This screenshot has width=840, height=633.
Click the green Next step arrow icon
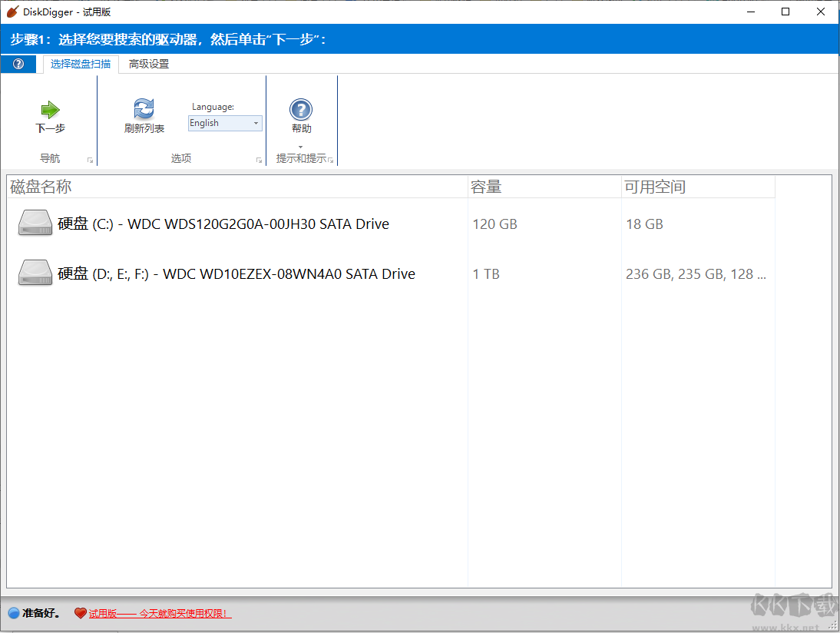[51, 110]
